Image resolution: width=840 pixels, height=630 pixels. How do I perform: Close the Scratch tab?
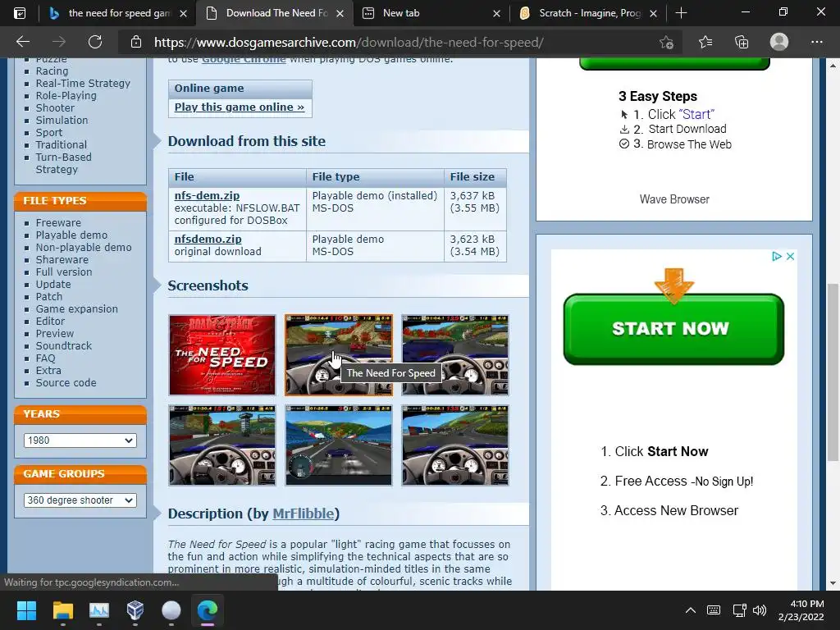pyautogui.click(x=653, y=13)
